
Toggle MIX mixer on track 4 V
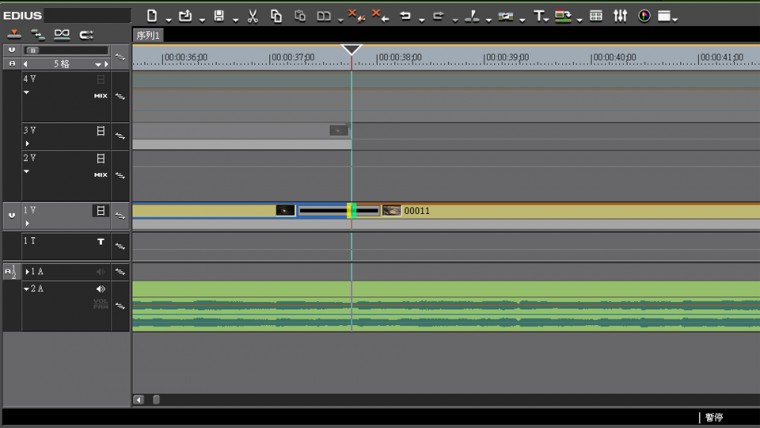pyautogui.click(x=100, y=96)
